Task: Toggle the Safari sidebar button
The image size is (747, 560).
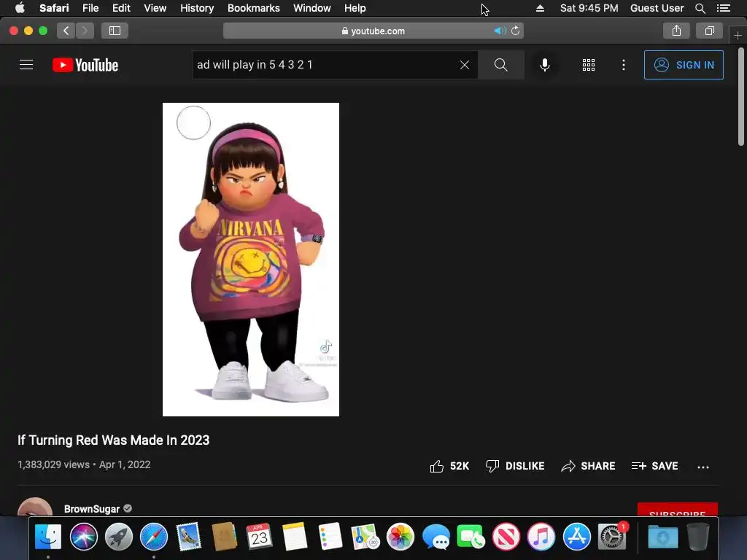Action: [115, 31]
